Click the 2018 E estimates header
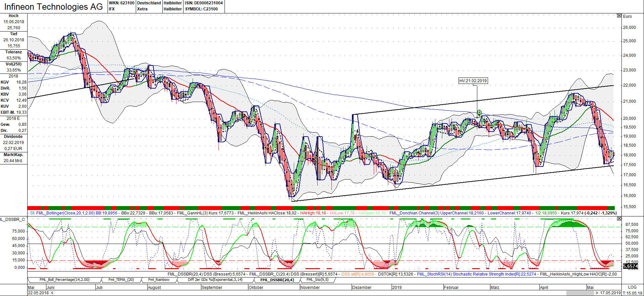The height and width of the screenshot is (296, 644). pyautogui.click(x=13, y=118)
